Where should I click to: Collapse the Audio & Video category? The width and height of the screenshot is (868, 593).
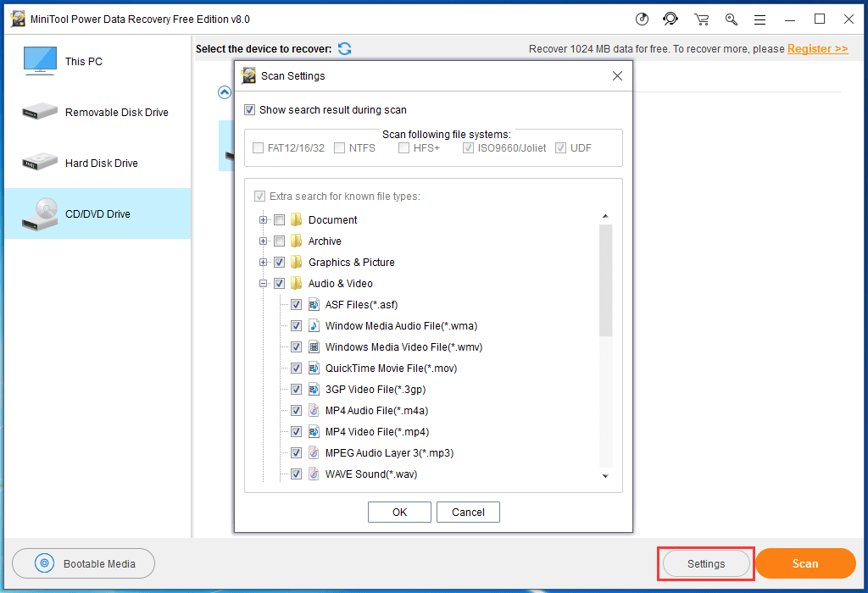263,283
